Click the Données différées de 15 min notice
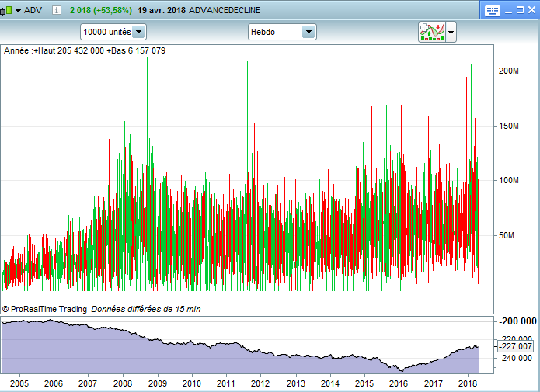This screenshot has height=392, width=540. (145, 309)
